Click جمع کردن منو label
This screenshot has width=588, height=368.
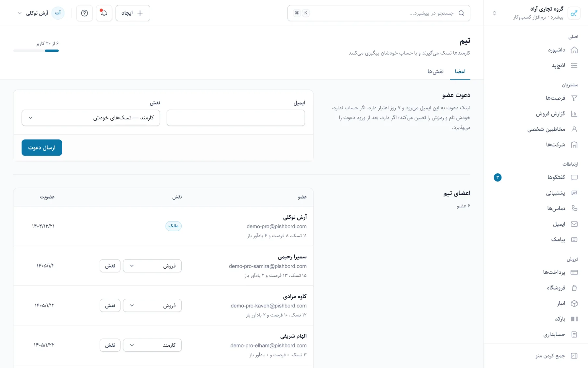550,356
